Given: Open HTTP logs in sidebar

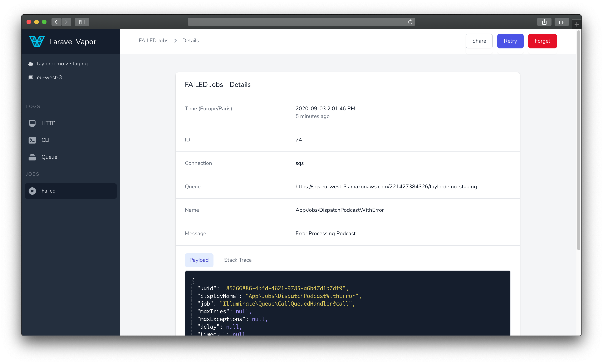Looking at the screenshot, I should tap(71, 123).
